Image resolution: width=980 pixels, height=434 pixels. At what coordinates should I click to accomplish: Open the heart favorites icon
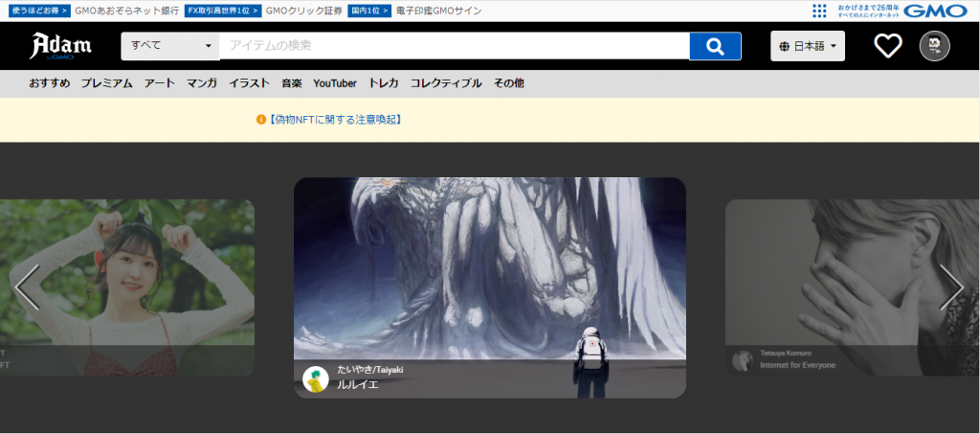888,46
